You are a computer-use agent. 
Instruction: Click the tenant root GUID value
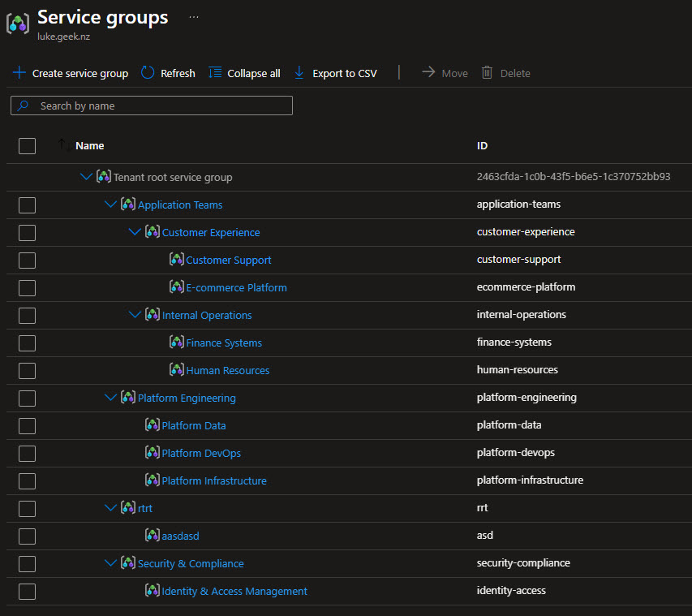tap(574, 177)
